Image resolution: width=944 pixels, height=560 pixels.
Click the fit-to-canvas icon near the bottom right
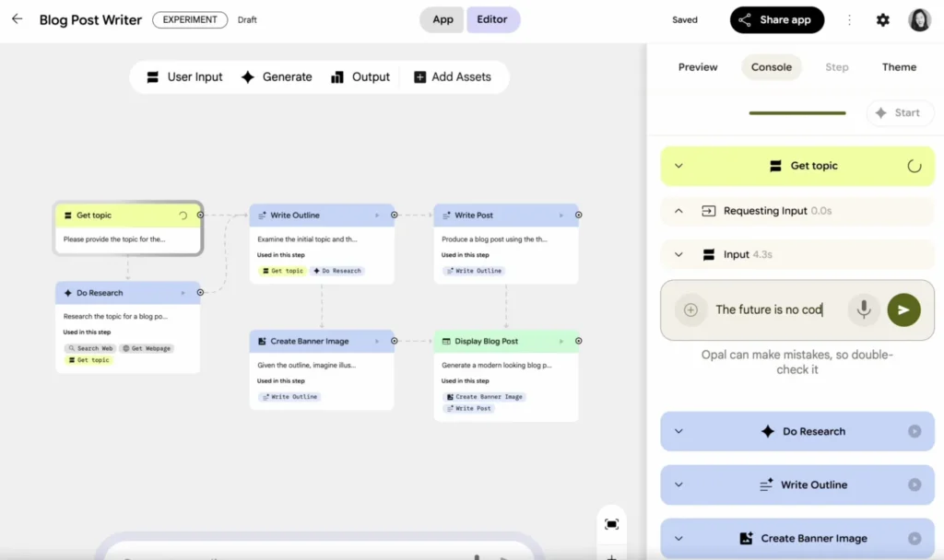pyautogui.click(x=611, y=523)
